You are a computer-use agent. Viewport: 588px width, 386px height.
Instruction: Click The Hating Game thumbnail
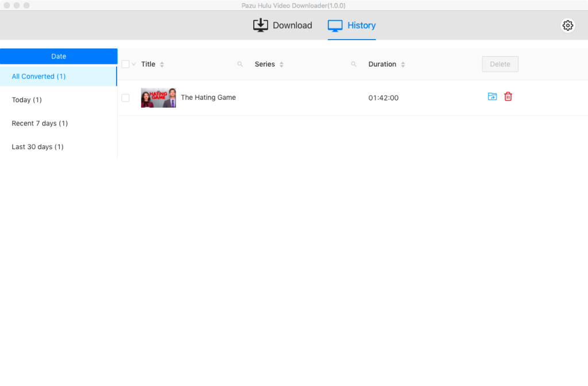(x=158, y=98)
